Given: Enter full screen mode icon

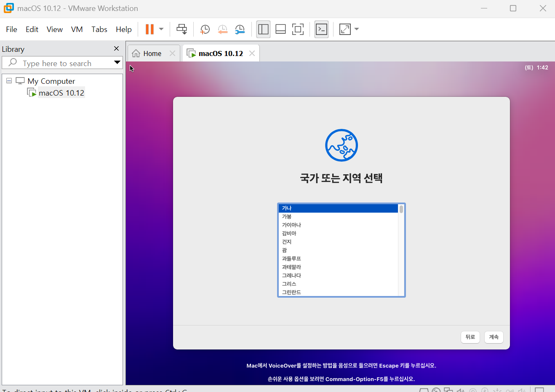Looking at the screenshot, I should 298,29.
